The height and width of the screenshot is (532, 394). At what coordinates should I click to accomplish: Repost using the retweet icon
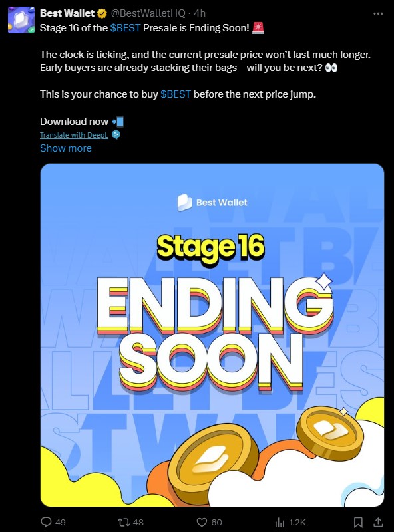(x=123, y=522)
